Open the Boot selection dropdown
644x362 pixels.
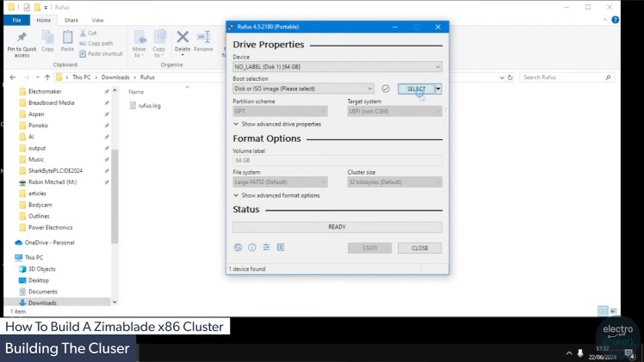303,89
